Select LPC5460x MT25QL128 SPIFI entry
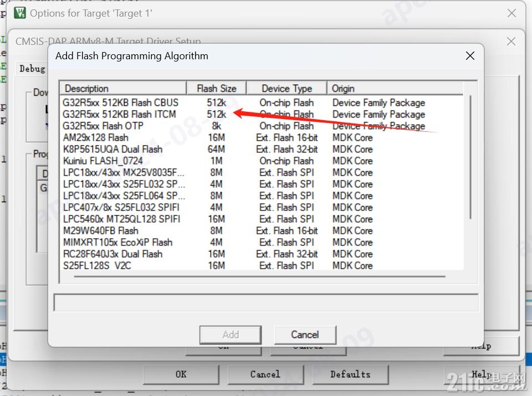 tap(261, 219)
